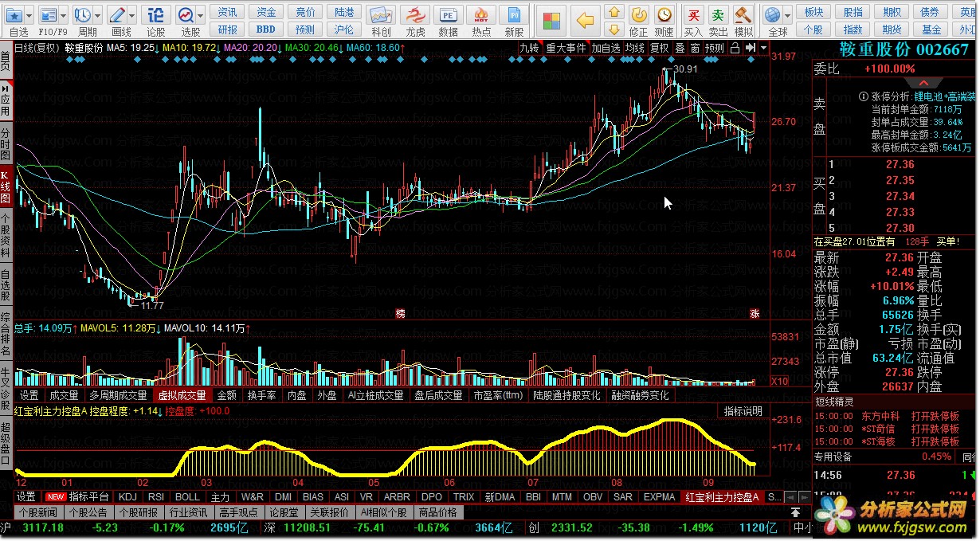The image size is (980, 541).
Task: Click the 榜 marker on the chart
Action: [x=399, y=313]
